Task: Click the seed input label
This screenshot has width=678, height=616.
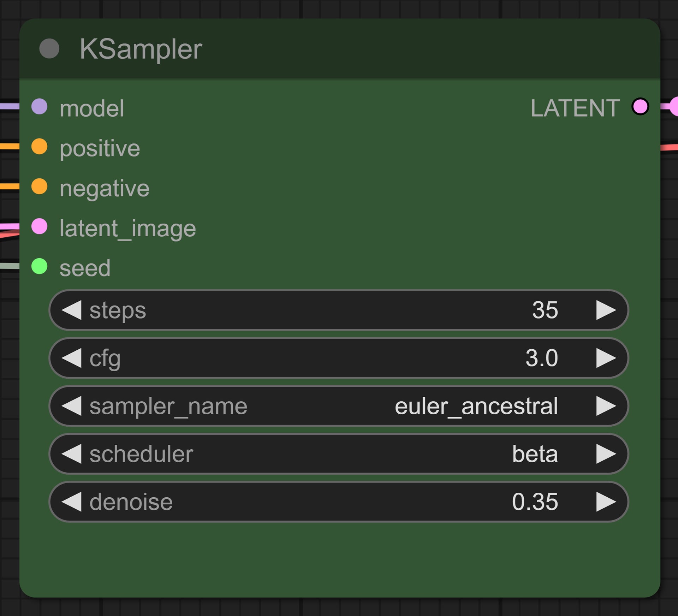Action: coord(85,268)
